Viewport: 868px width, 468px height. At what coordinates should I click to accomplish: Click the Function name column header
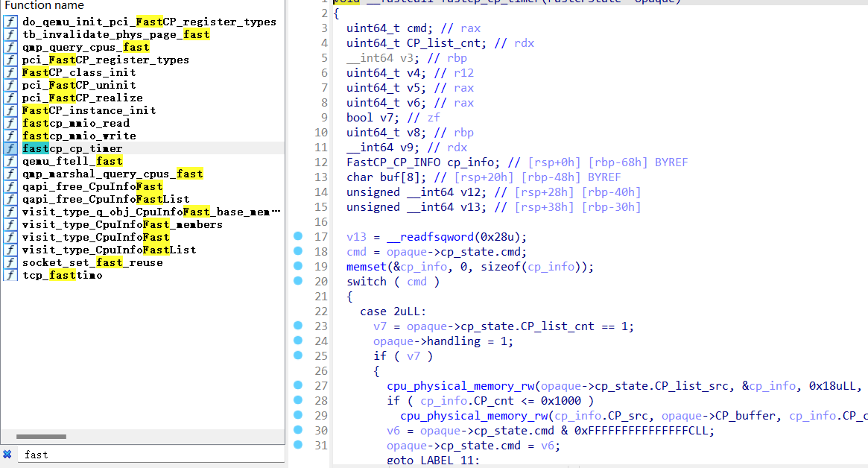[45, 5]
